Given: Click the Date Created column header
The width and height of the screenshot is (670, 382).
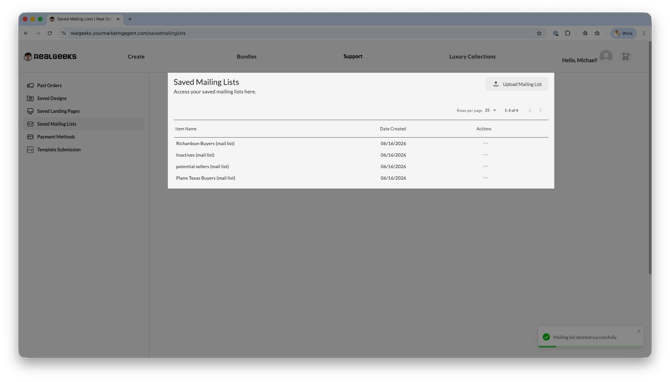Looking at the screenshot, I should coord(393,129).
